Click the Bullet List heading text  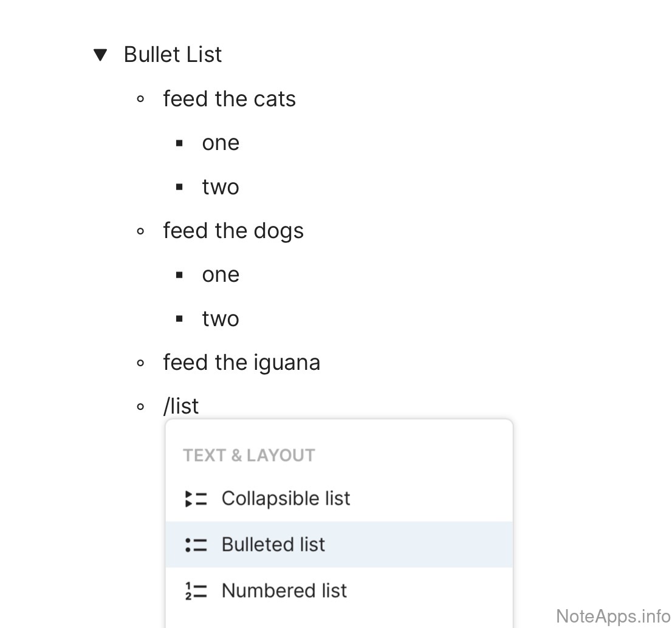(173, 55)
